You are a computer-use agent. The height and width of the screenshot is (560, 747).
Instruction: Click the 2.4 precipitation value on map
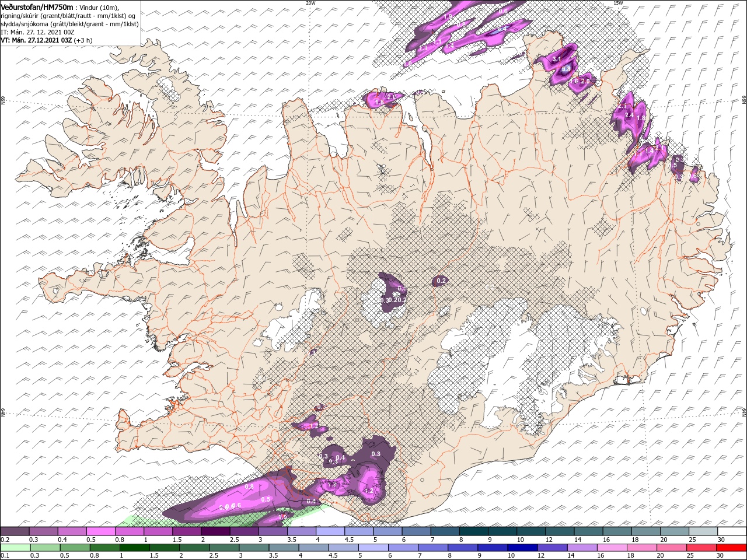[629, 116]
